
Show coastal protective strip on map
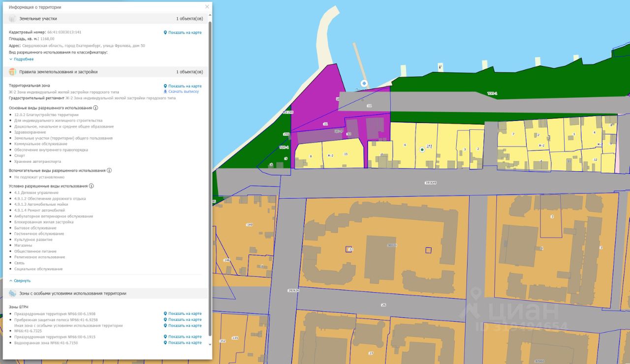(183, 319)
